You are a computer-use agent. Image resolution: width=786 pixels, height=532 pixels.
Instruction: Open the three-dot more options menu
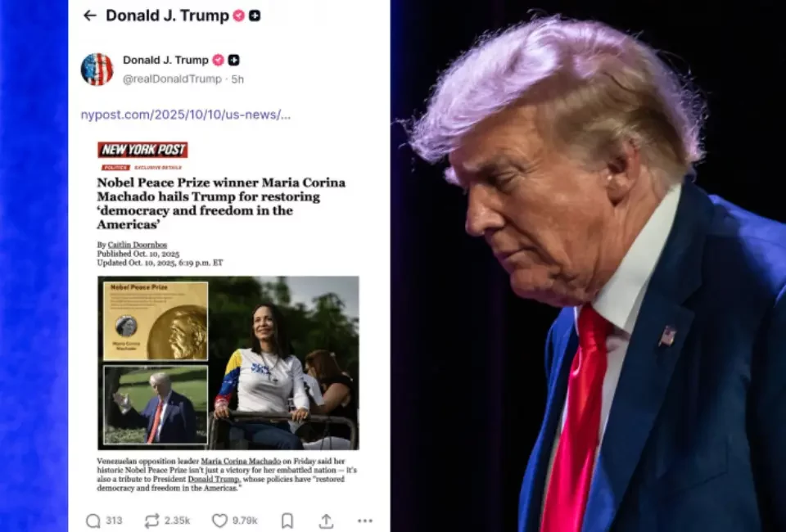click(x=365, y=521)
